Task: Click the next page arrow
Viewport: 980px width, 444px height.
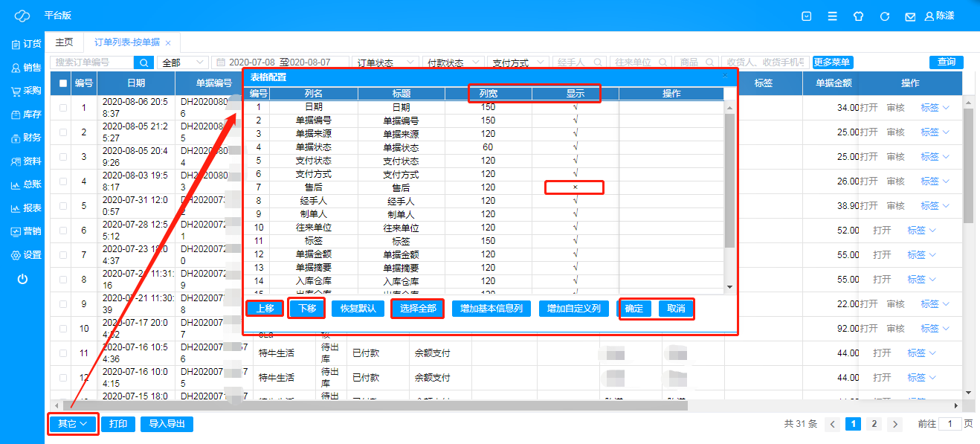Action: tap(895, 424)
